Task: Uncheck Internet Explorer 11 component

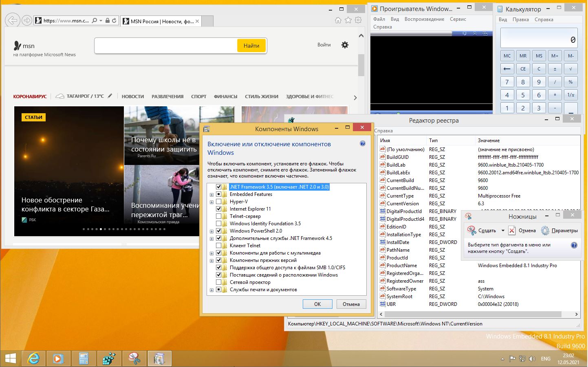Action: click(x=218, y=209)
